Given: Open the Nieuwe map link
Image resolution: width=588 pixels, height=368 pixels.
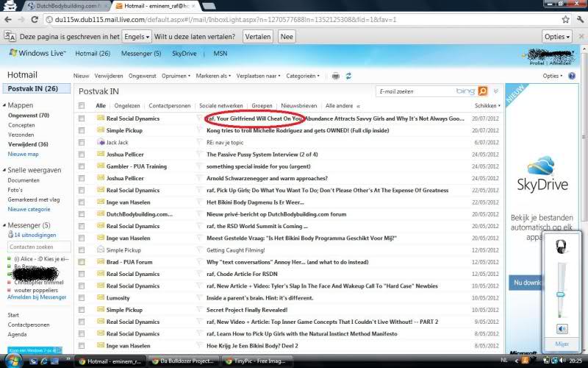Looking at the screenshot, I should pos(23,154).
